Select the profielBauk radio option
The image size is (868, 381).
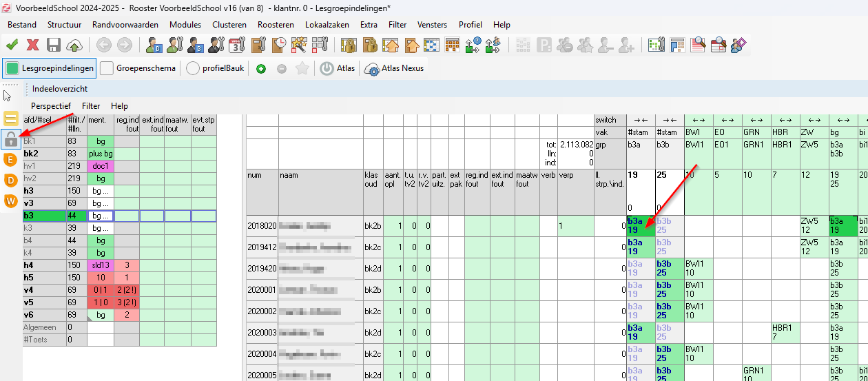(216, 68)
